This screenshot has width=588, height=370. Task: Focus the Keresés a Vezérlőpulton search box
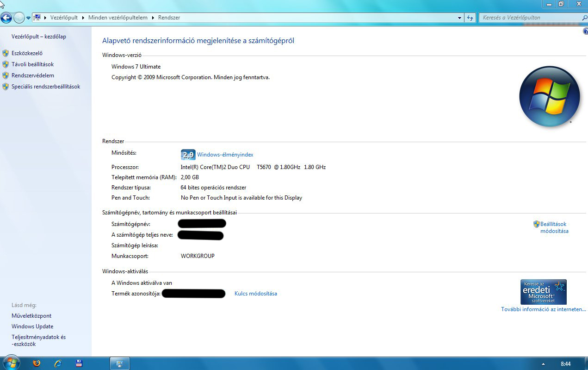click(530, 18)
